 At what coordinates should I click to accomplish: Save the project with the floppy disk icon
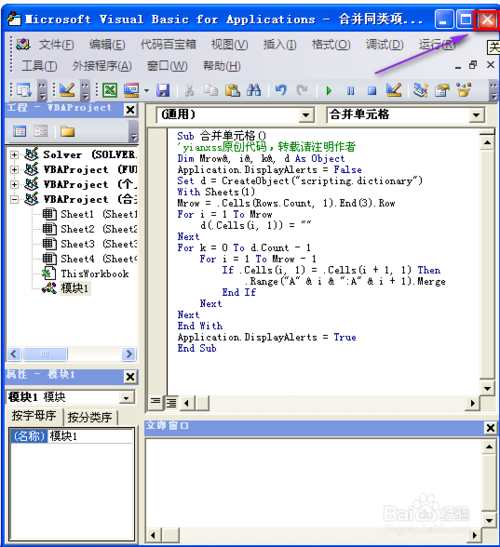pos(163,91)
